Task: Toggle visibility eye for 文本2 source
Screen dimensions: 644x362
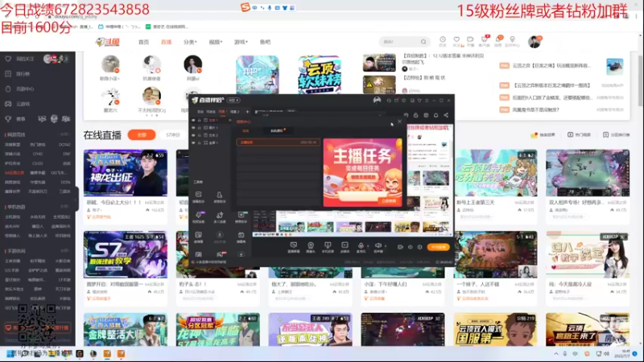Action: (x=193, y=135)
